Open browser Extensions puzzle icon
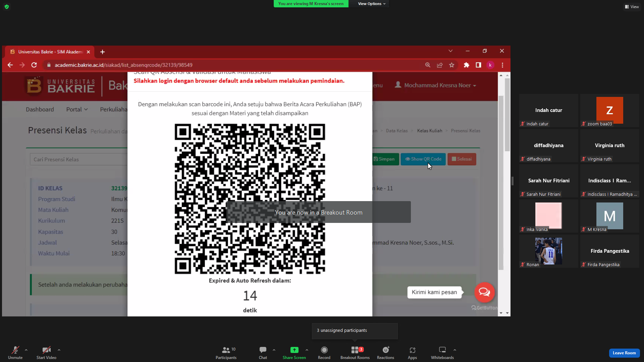The width and height of the screenshot is (644, 362). [467, 65]
